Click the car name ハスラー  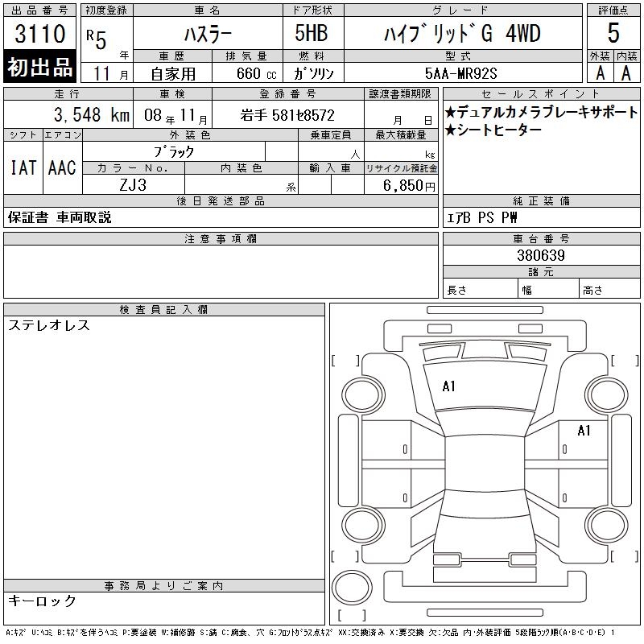208,34
